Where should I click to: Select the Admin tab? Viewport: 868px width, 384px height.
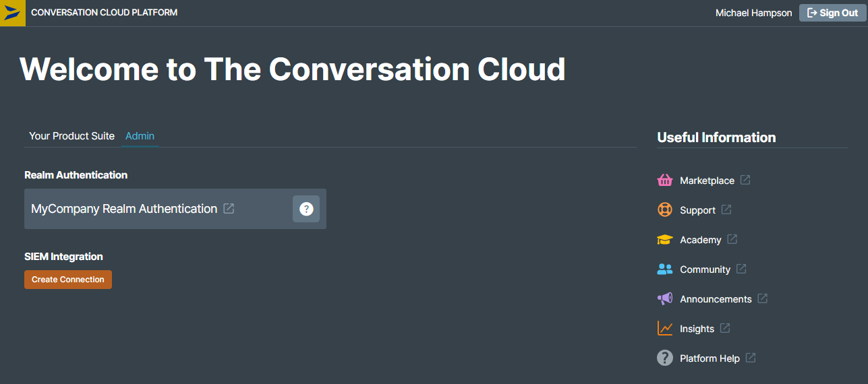[x=140, y=136]
